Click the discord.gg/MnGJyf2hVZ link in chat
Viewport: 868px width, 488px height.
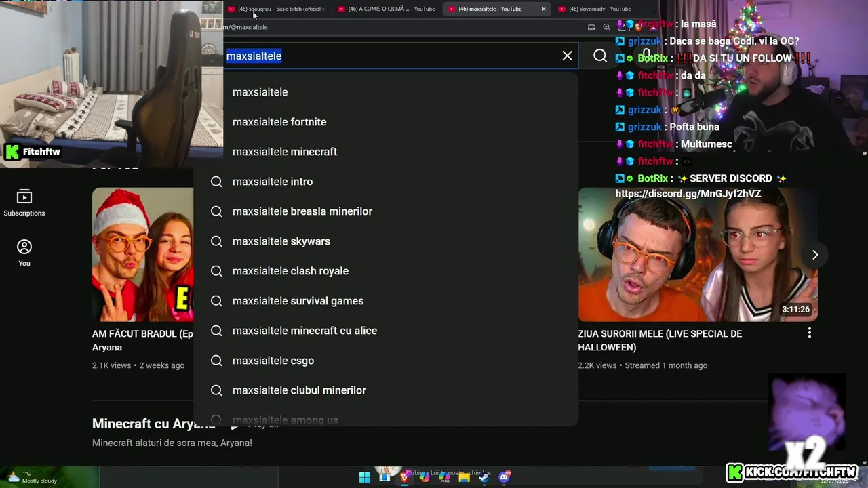688,194
